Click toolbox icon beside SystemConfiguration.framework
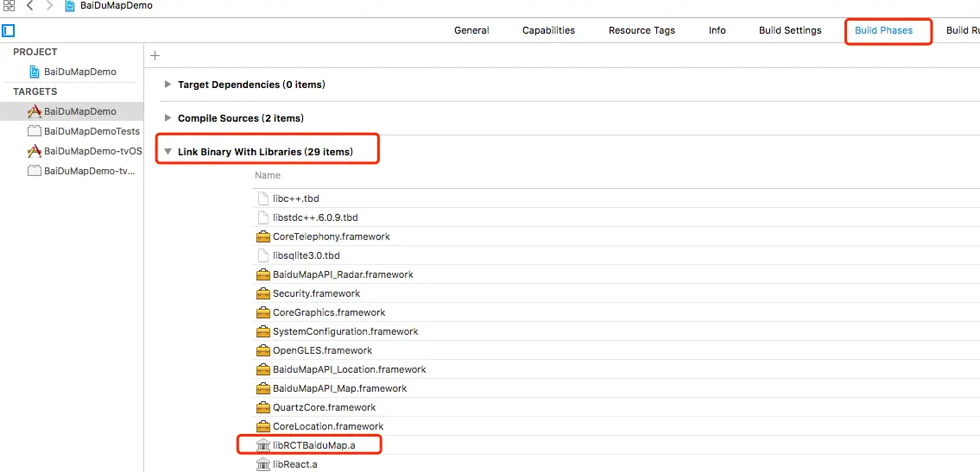Screen dimensions: 980x472 click(262, 331)
